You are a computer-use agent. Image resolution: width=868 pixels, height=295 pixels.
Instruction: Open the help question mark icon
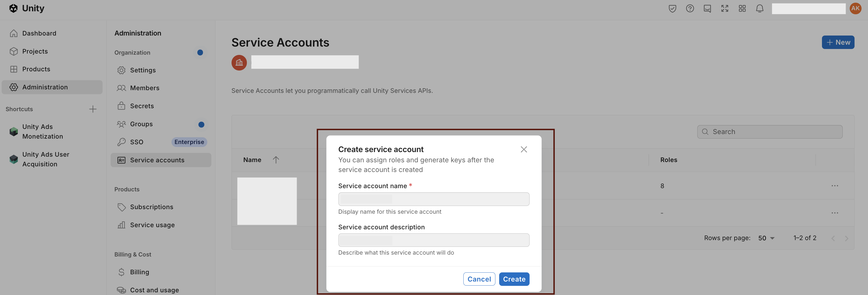point(690,8)
